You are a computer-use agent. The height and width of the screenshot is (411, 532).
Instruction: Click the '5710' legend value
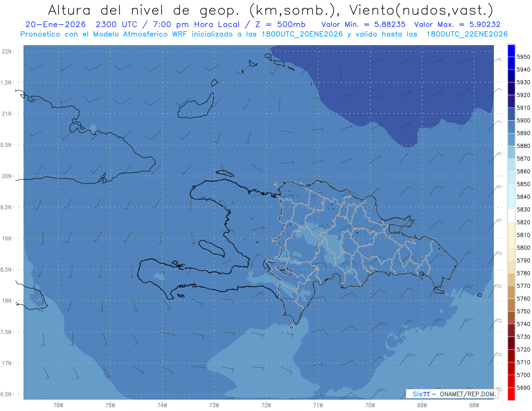pos(524,362)
